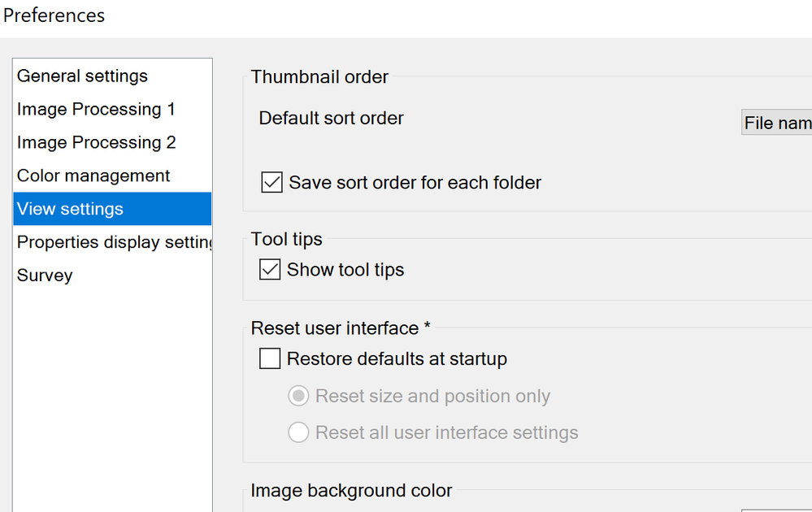
Task: Click the Default sort order label
Action: pyautogui.click(x=331, y=119)
